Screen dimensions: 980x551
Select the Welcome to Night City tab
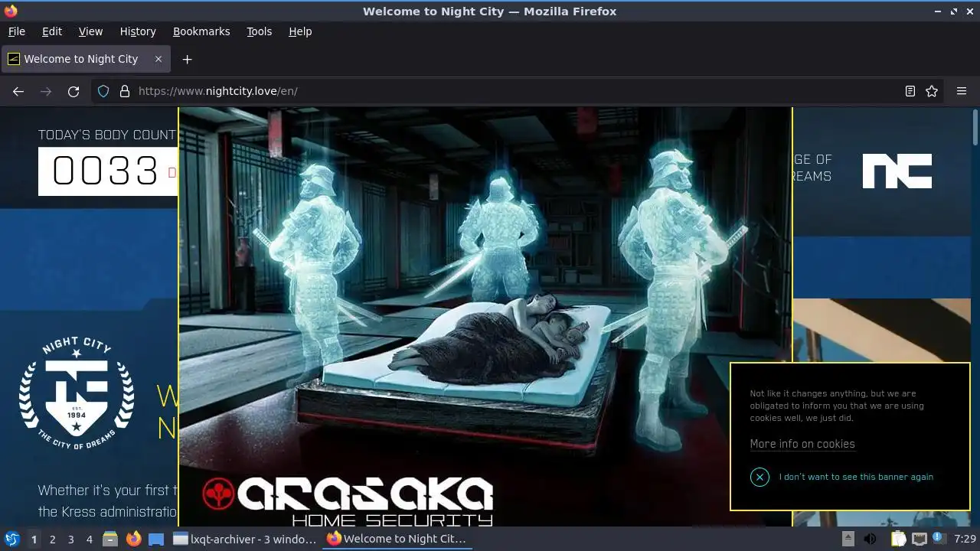pos(85,59)
